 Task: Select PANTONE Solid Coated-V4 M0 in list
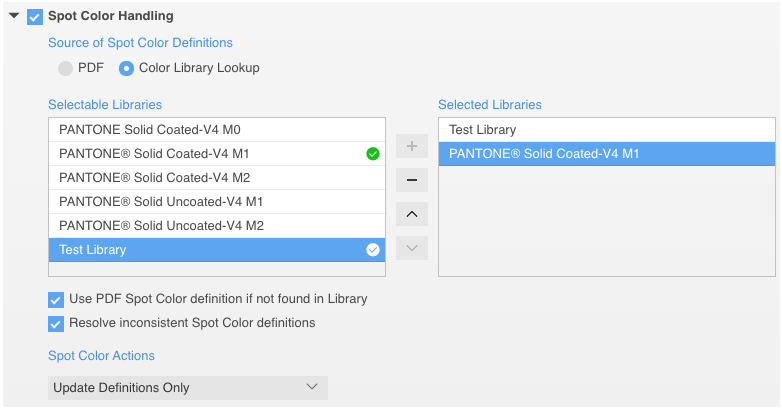[x=150, y=130]
